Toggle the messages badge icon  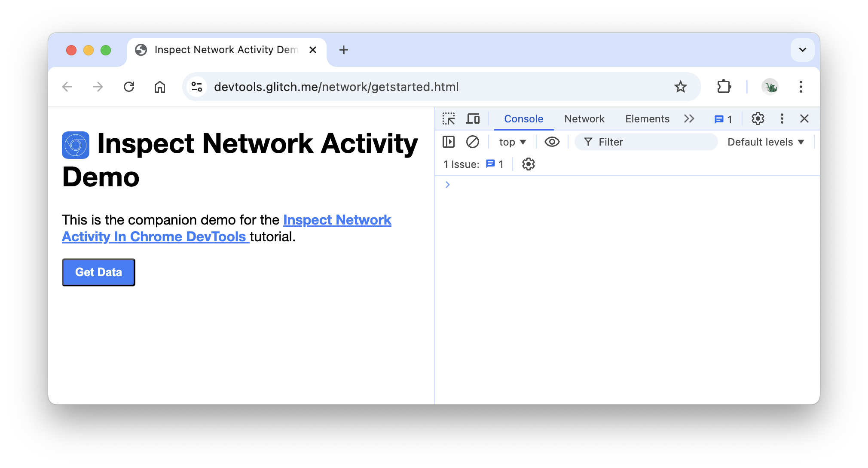tap(724, 119)
